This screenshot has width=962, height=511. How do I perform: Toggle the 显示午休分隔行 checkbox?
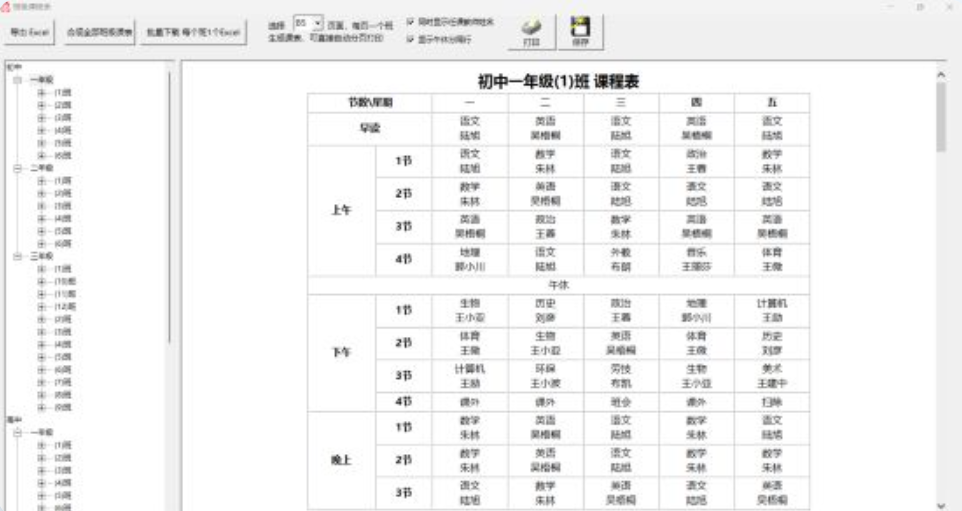tap(409, 40)
